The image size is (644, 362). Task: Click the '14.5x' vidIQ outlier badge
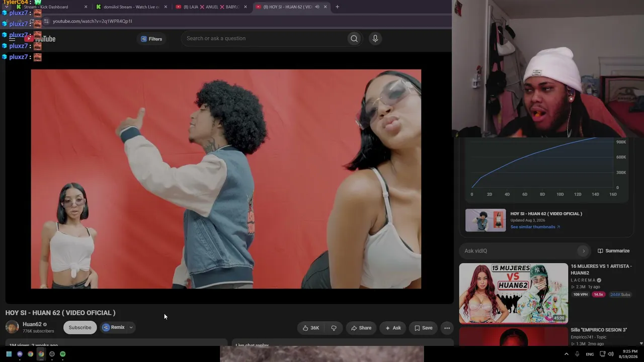click(598, 295)
